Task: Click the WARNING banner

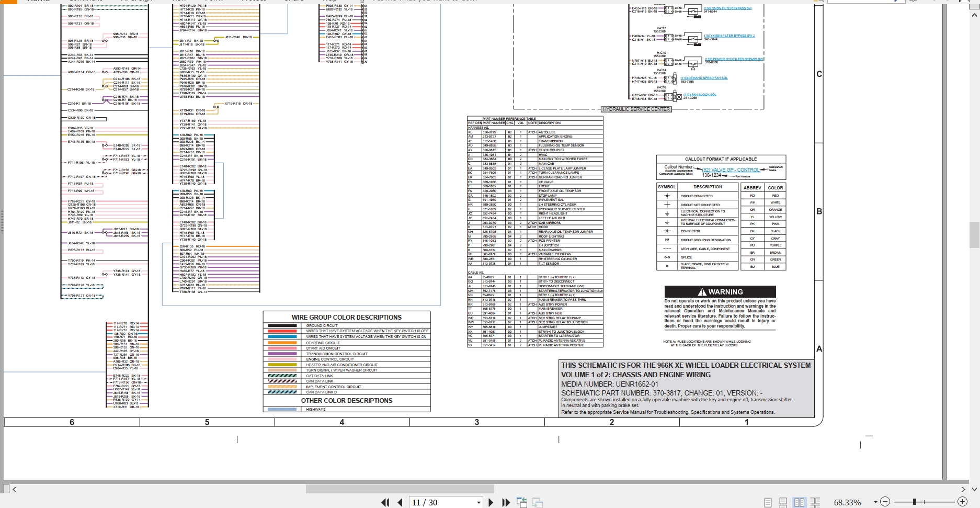Action: coord(720,292)
